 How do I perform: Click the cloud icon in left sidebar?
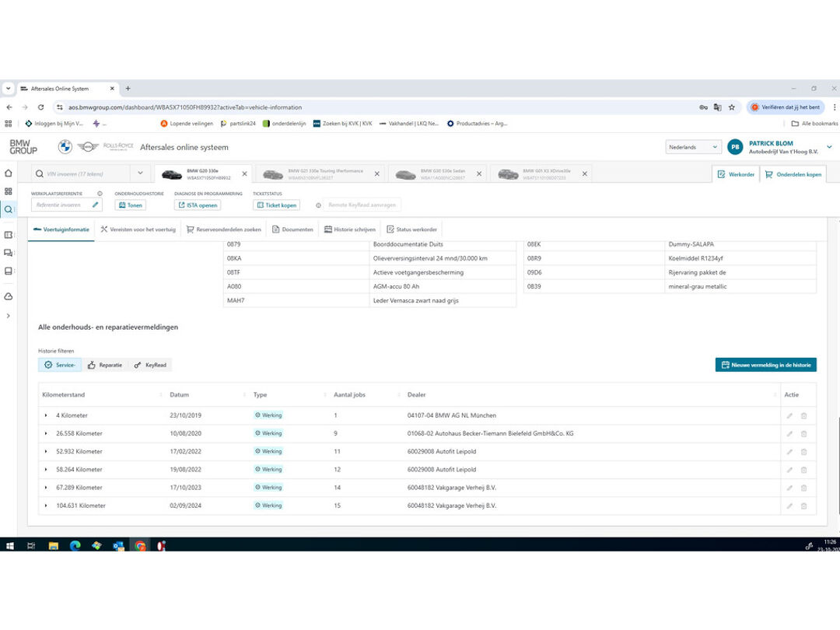coord(9,296)
